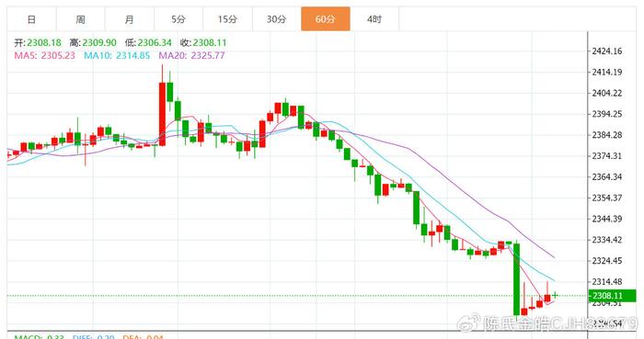Click the MA10: 2314.85 indicator label
The image size is (644, 339).
point(117,55)
